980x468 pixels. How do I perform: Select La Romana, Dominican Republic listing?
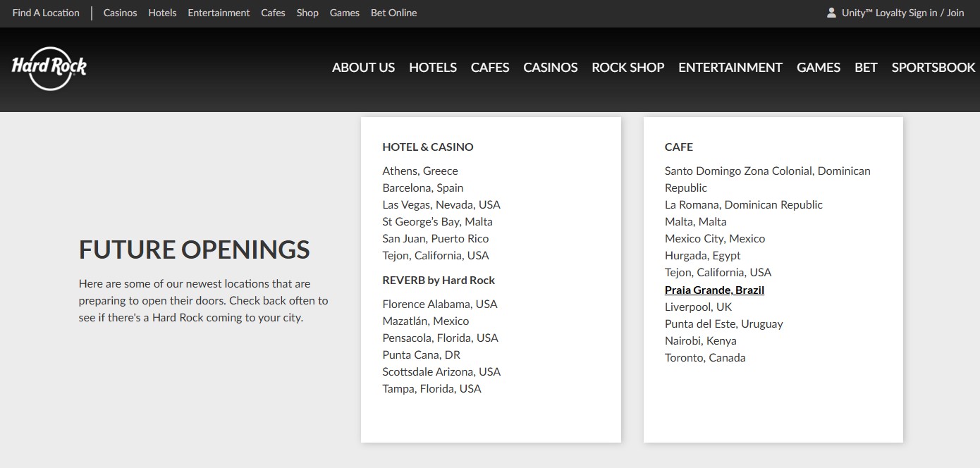744,204
